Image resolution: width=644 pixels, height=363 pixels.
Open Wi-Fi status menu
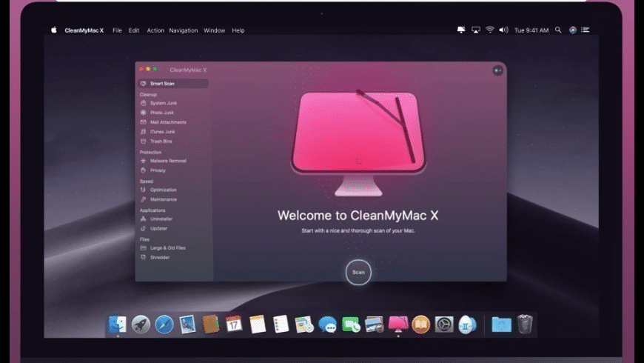(x=489, y=30)
